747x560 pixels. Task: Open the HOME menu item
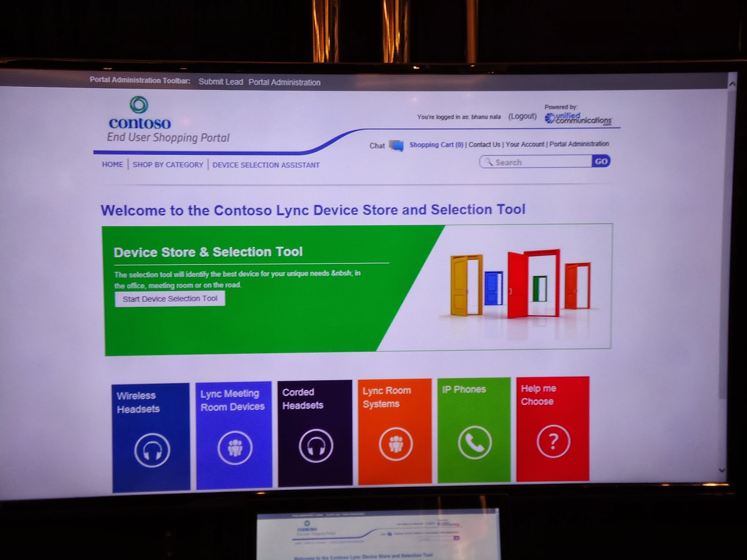113,164
